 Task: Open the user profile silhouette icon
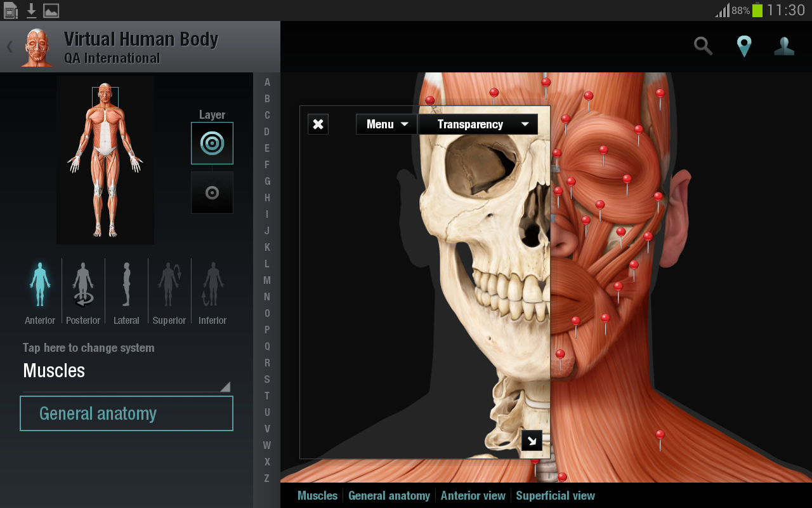tap(785, 46)
